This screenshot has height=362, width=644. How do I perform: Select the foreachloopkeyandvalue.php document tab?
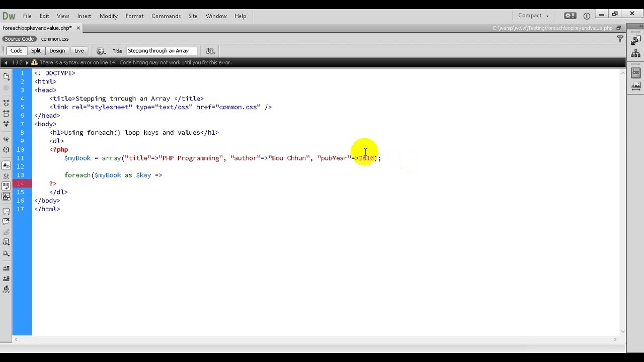click(37, 28)
